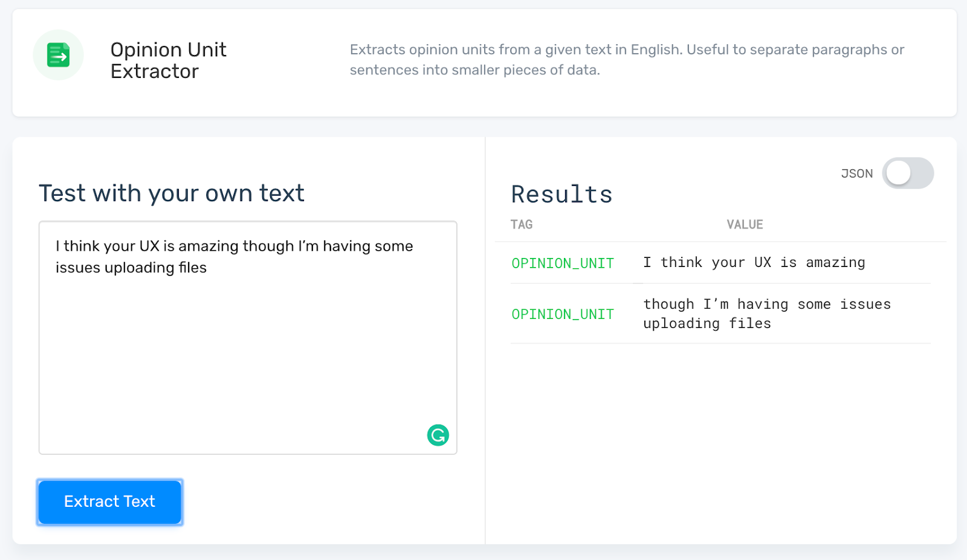This screenshot has height=560, width=967.
Task: Click the JSON label beside the switch
Action: [856, 174]
